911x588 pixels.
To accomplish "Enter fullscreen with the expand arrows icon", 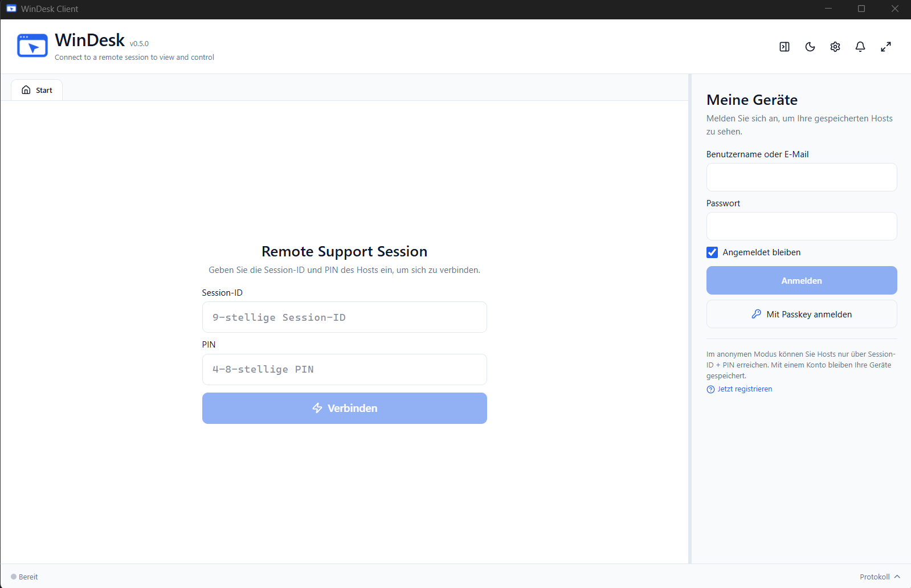I will coord(886,47).
